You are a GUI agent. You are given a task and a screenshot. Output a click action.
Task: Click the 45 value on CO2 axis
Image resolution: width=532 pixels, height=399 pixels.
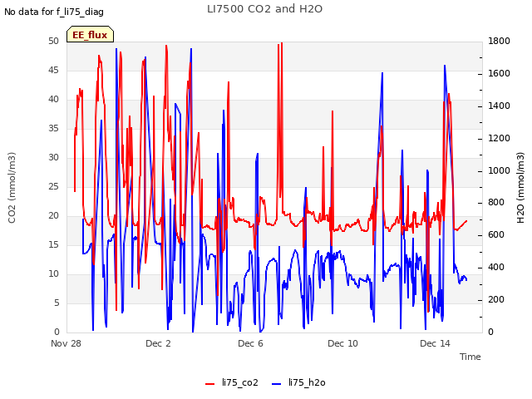coord(53,70)
